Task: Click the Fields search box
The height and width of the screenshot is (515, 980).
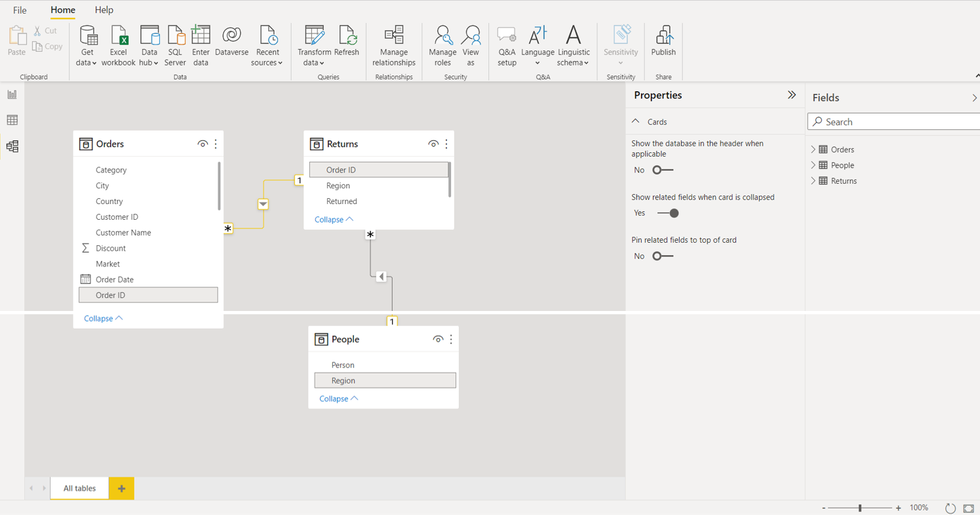Action: coord(893,121)
